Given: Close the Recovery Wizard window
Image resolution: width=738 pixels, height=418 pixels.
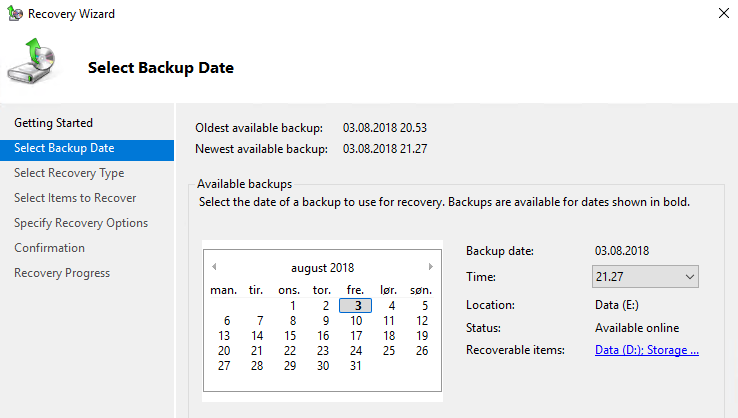Looking at the screenshot, I should click(x=723, y=14).
